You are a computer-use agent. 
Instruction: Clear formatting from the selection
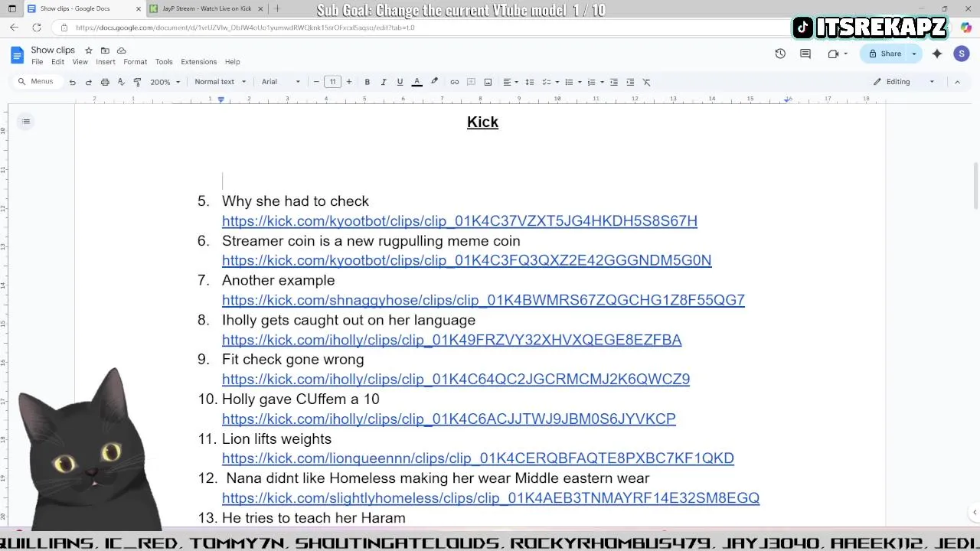pos(646,82)
